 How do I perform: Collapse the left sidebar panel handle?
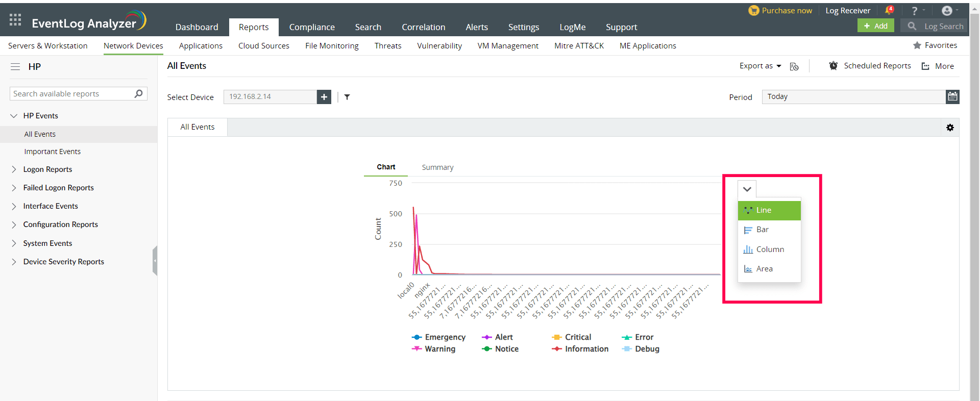tap(155, 261)
